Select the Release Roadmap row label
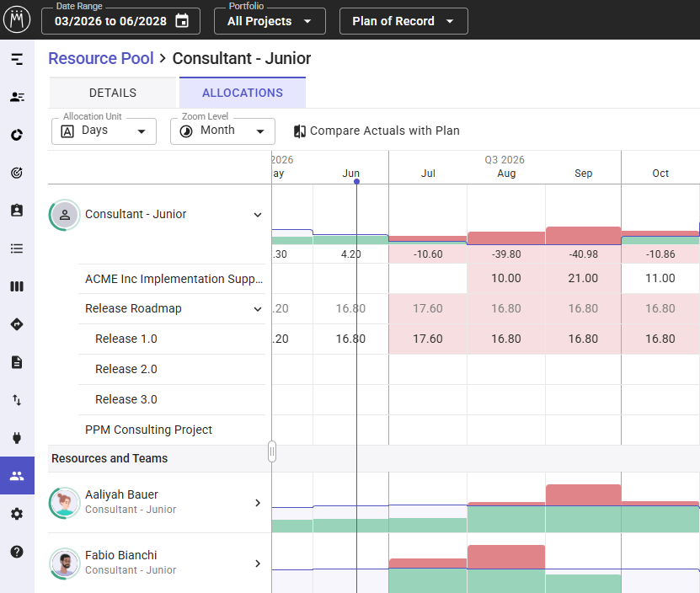The height and width of the screenshot is (593, 700). pos(133,308)
